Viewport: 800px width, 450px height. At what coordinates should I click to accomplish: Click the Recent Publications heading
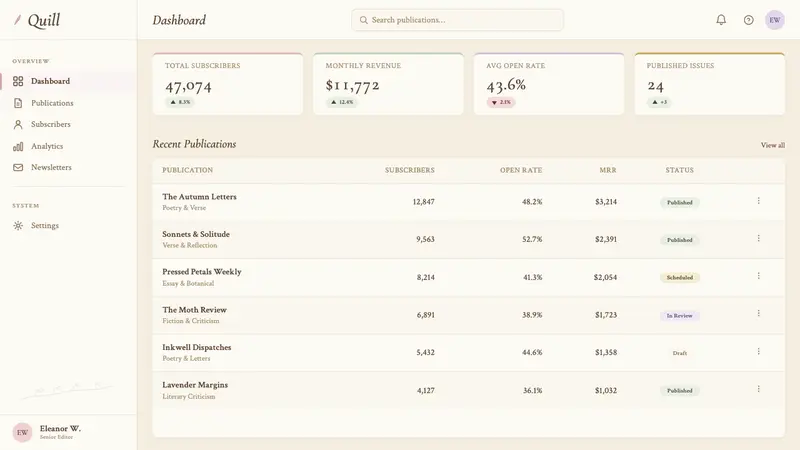coord(194,144)
